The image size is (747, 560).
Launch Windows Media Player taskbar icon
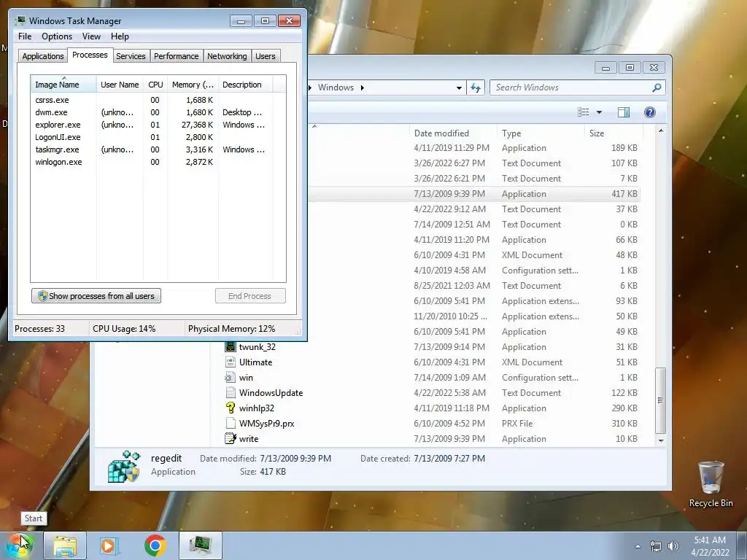[109, 546]
